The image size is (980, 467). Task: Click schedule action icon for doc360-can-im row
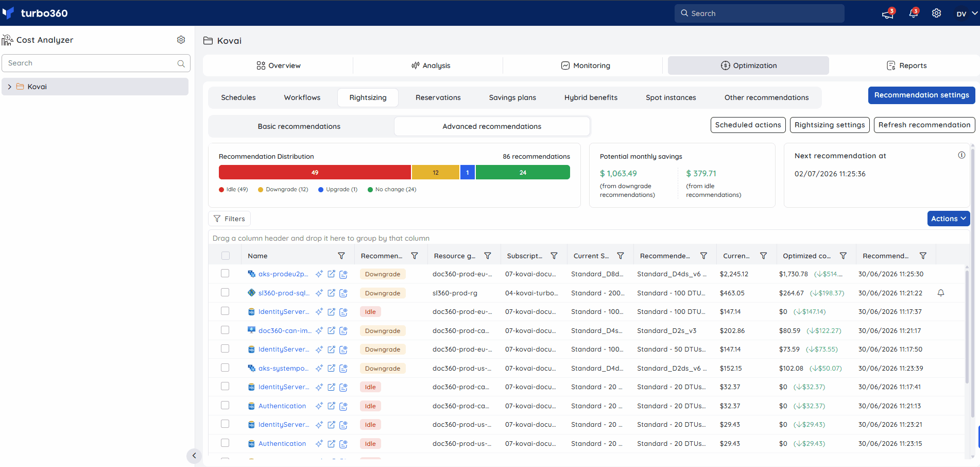coord(343,331)
